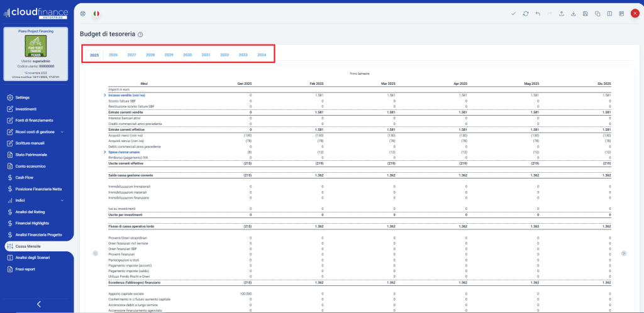This screenshot has height=313, width=644.
Task: Click the right arrow to next semester
Action: (x=624, y=253)
